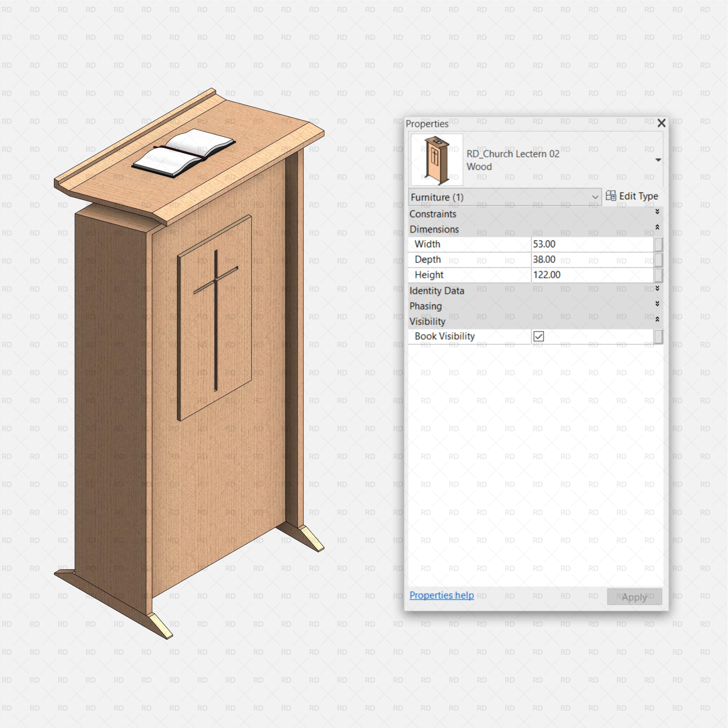Open the Properties help link
Screen dimensions: 728x728
pyautogui.click(x=442, y=595)
